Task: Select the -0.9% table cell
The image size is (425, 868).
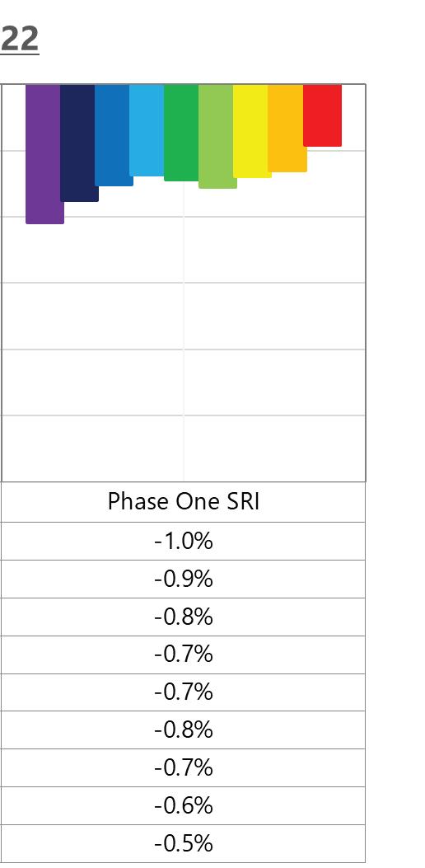Action: coord(183,579)
